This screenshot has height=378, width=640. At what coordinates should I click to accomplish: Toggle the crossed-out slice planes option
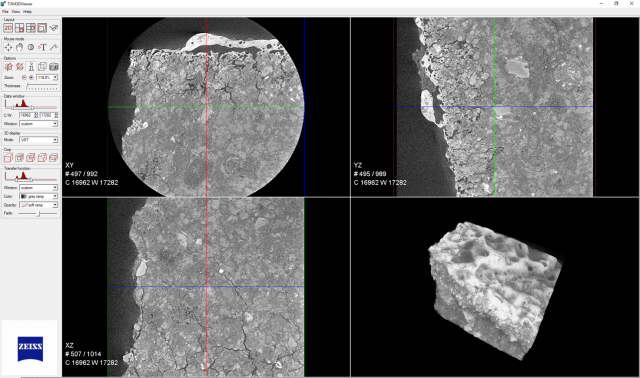[19, 67]
